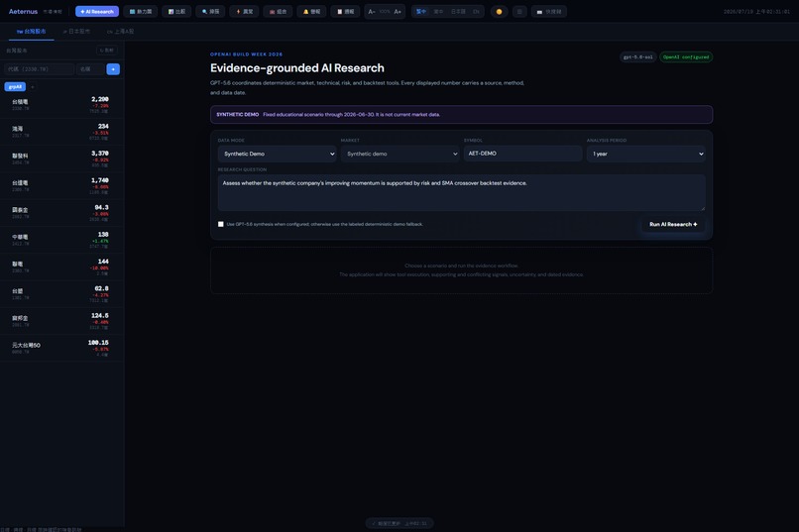
Task: Switch language to Traditional Chinese
Action: (x=421, y=11)
